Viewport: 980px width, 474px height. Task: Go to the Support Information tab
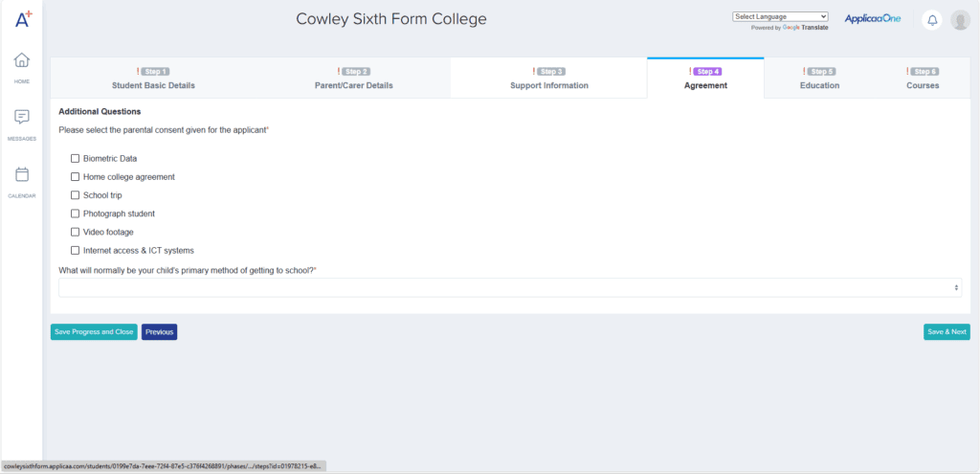pyautogui.click(x=548, y=79)
